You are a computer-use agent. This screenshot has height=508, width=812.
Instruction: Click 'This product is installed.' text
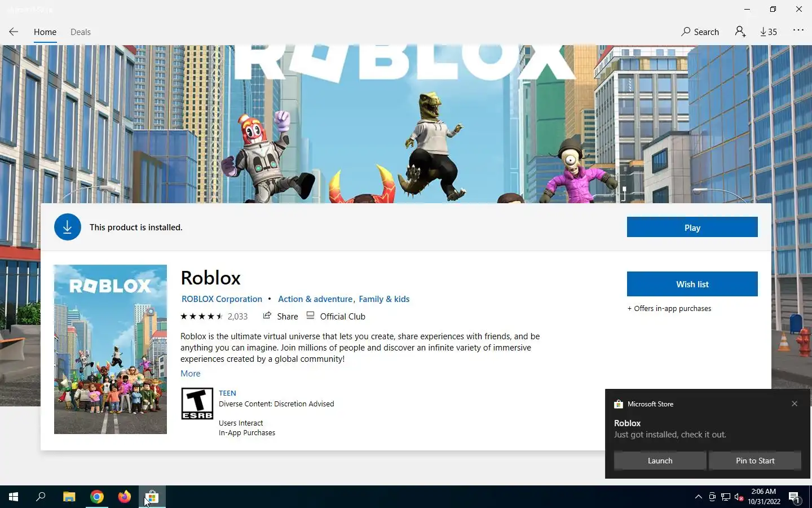click(136, 227)
